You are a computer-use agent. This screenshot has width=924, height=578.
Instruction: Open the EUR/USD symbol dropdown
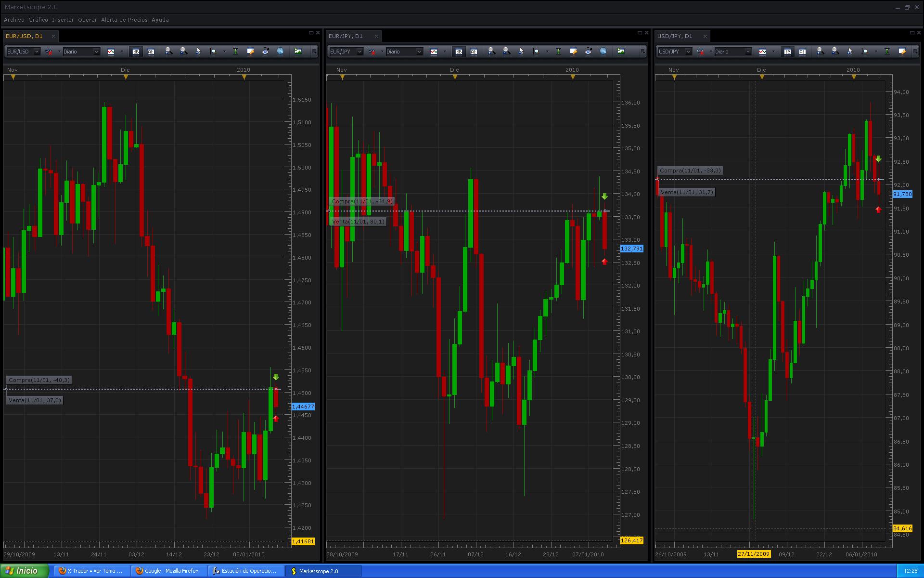click(37, 52)
